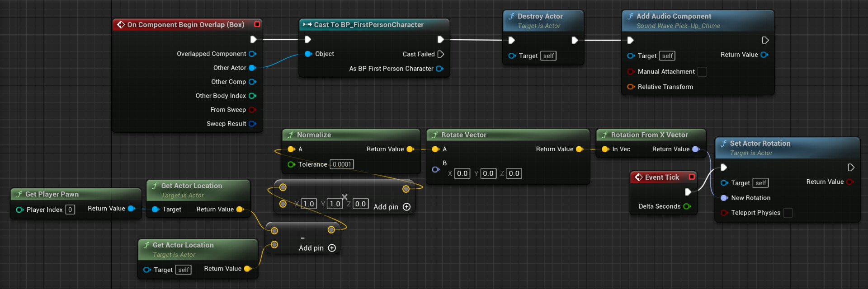
Task: Click the Z value field on Rotate Vector
Action: click(x=514, y=173)
